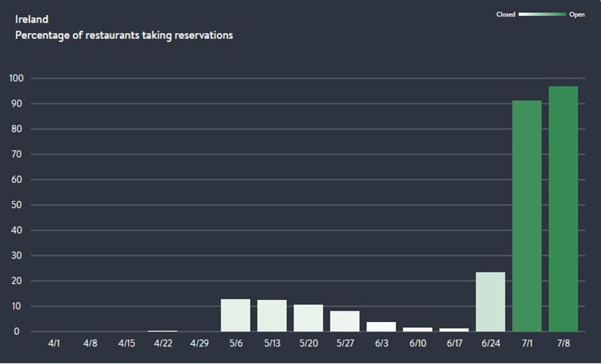Select the 5/13 bar
The height and width of the screenshot is (364, 601).
272,316
